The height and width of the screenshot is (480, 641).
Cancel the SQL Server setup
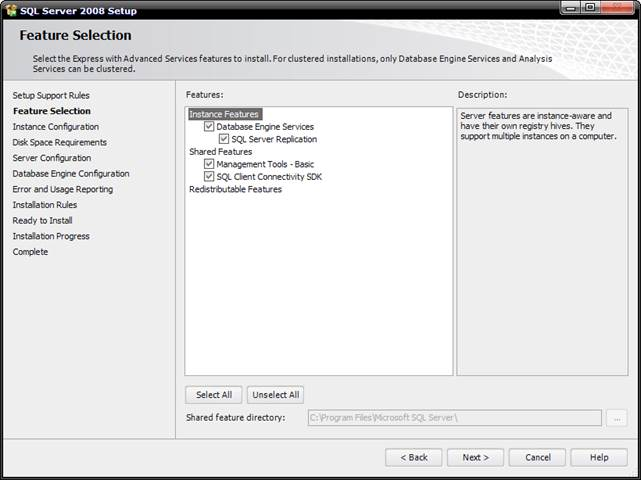[538, 458]
